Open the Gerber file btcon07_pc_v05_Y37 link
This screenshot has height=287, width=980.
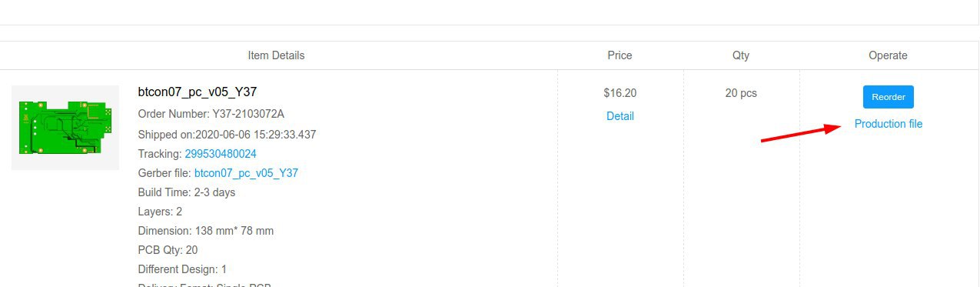tap(246, 173)
